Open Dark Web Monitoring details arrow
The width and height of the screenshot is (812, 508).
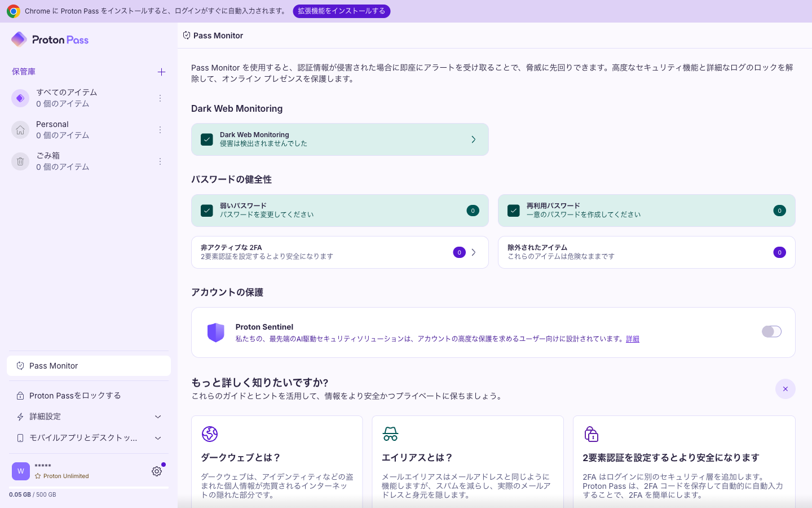click(474, 139)
